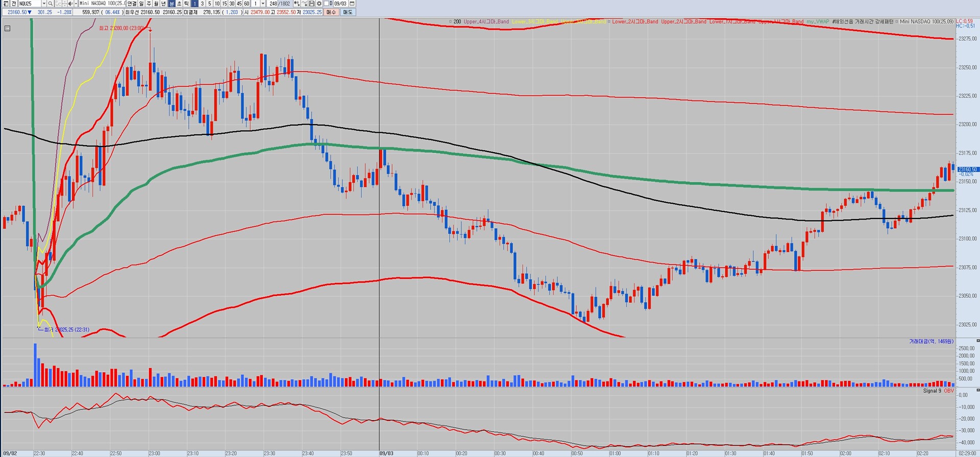Click the speaker sound icon in toolbar
This screenshot has width=980, height=457.
tap(70, 4)
